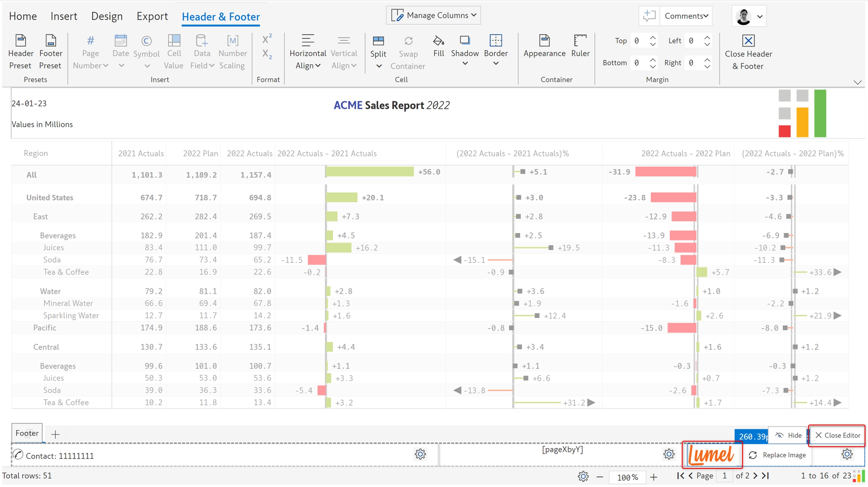The height and width of the screenshot is (487, 868).
Task: Click the page number input field
Action: click(x=724, y=476)
